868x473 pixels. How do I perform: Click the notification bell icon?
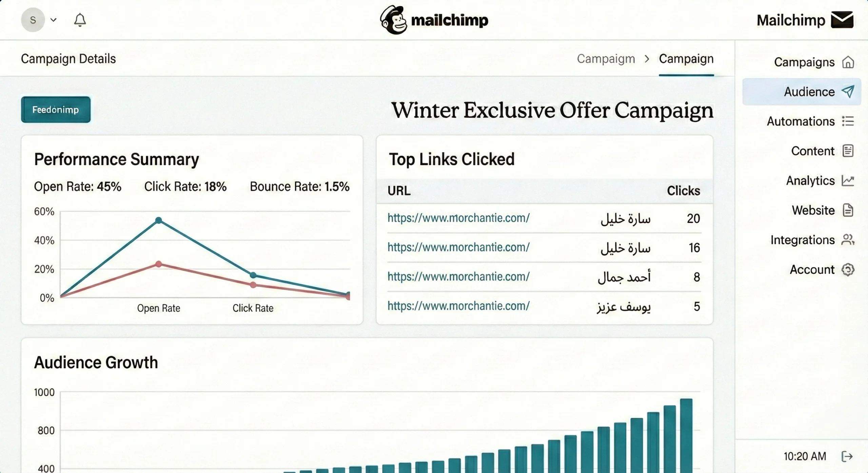coord(80,20)
